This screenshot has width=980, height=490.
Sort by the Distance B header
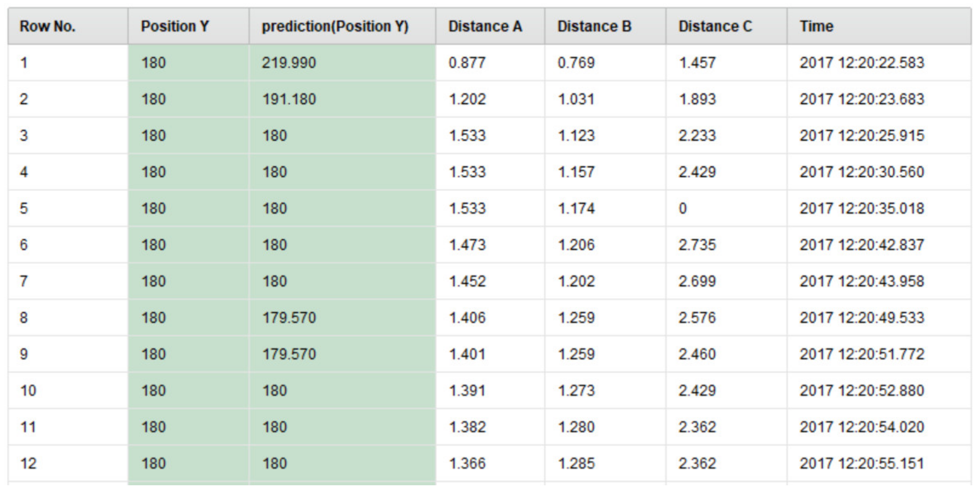coord(605,26)
